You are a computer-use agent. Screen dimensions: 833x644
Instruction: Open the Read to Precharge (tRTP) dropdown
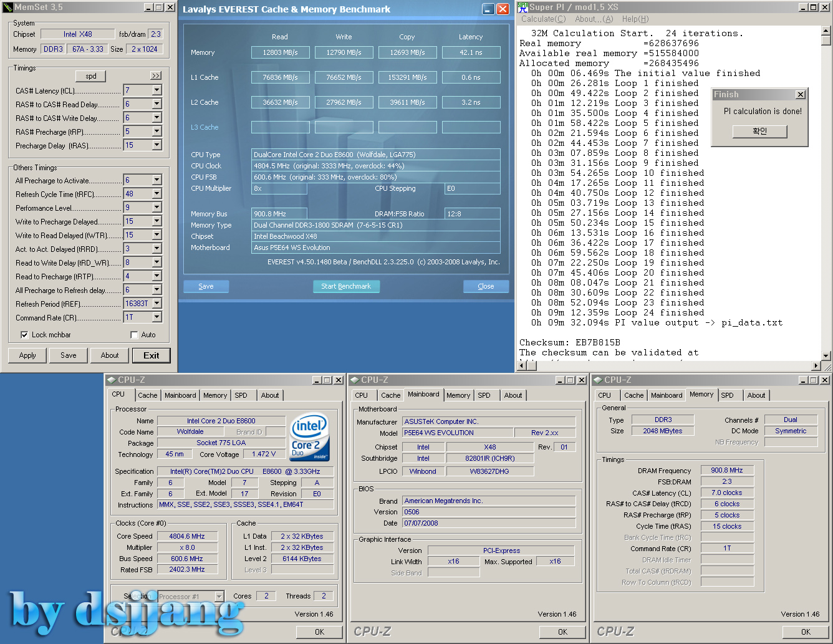click(156, 276)
